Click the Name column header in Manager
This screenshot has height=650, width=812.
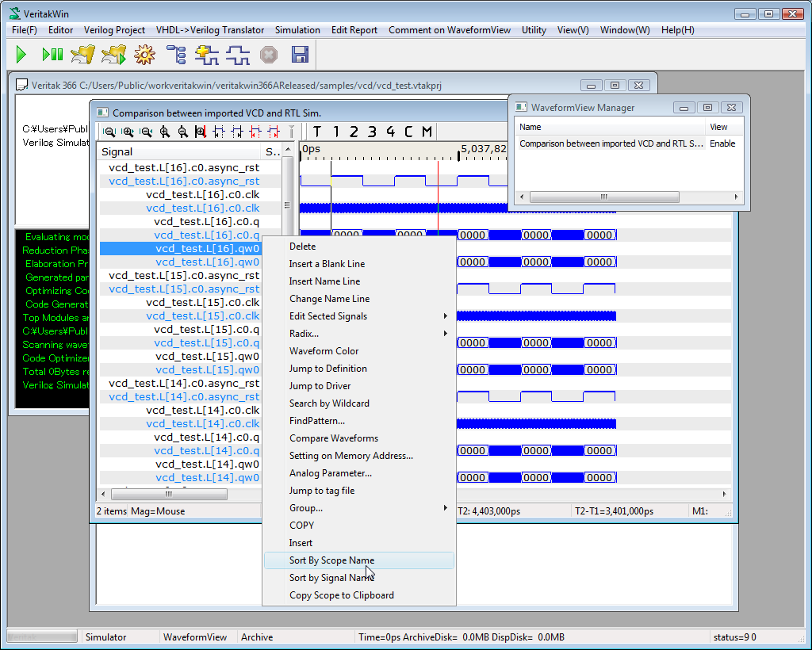click(x=611, y=127)
